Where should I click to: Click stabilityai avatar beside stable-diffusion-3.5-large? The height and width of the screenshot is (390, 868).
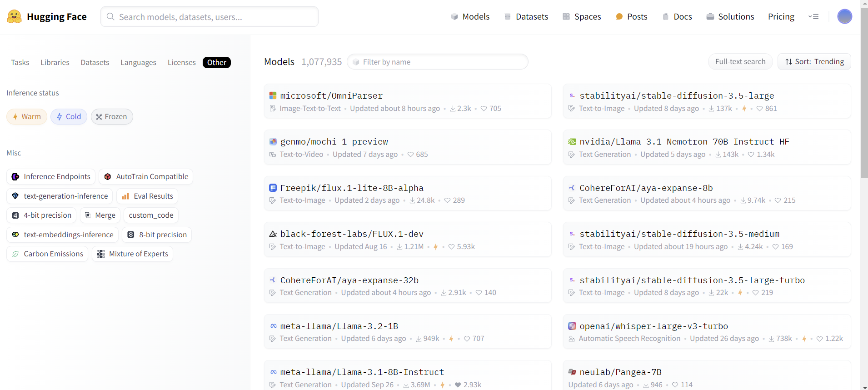[x=572, y=96]
